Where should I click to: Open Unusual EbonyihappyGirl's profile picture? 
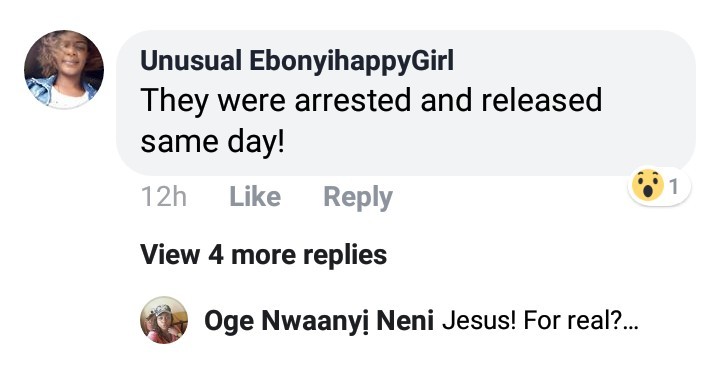tap(64, 69)
